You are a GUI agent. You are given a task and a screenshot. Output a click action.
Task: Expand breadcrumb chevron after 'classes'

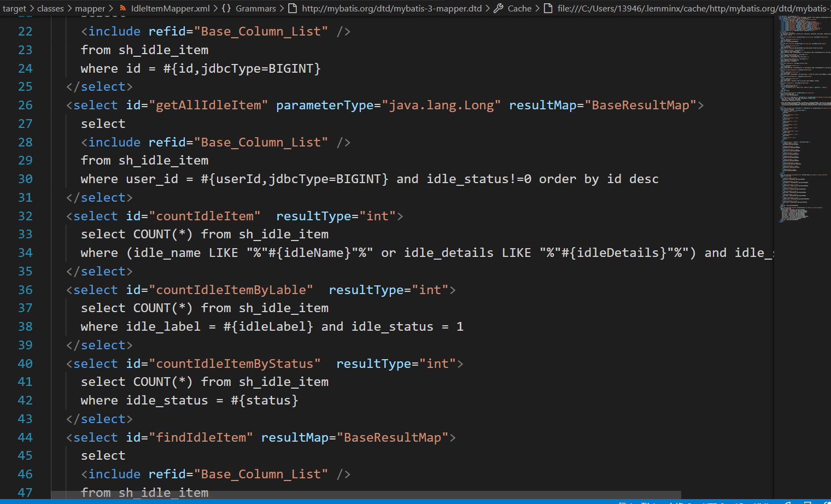[69, 8]
